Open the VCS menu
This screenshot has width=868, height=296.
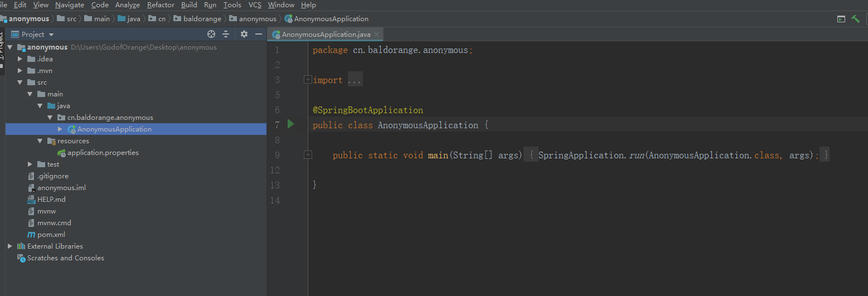coord(255,5)
